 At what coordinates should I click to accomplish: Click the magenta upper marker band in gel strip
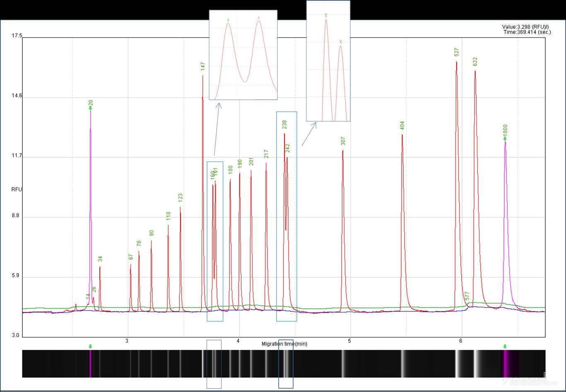coord(506,364)
